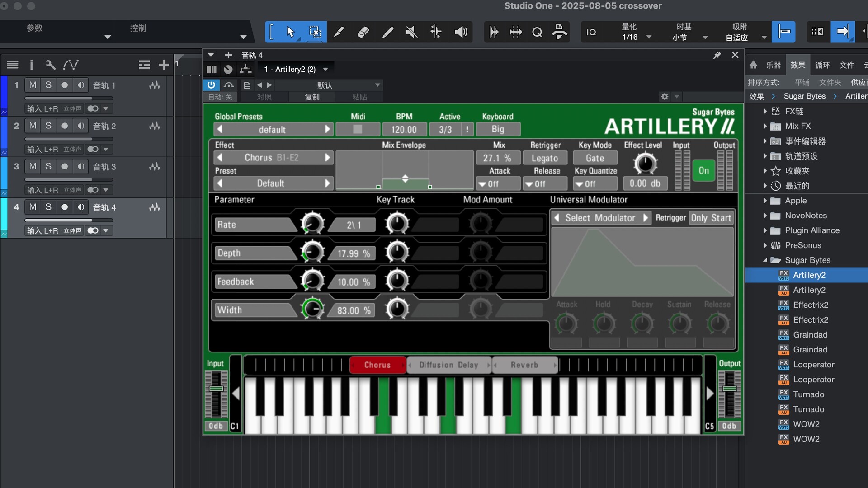This screenshot has height=488, width=868.
Task: Click the BPM 120.00 field
Action: (404, 129)
